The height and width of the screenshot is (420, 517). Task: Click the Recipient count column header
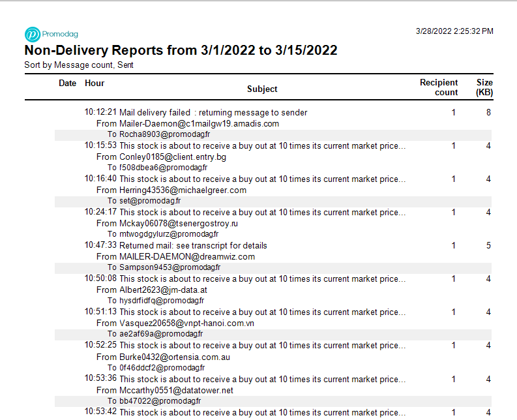point(439,87)
